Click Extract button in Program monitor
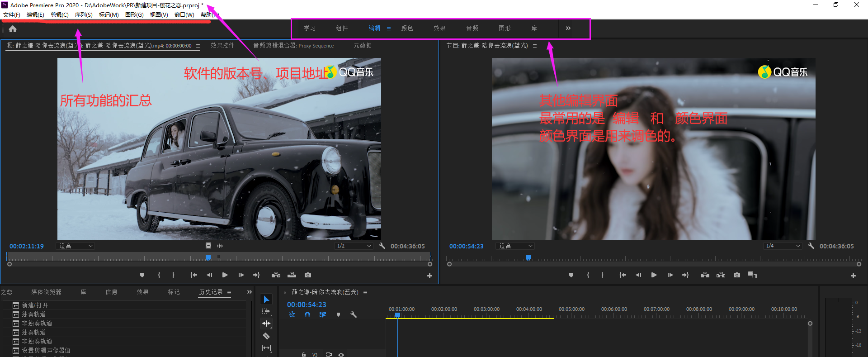This screenshot has height=357, width=868. pos(721,275)
